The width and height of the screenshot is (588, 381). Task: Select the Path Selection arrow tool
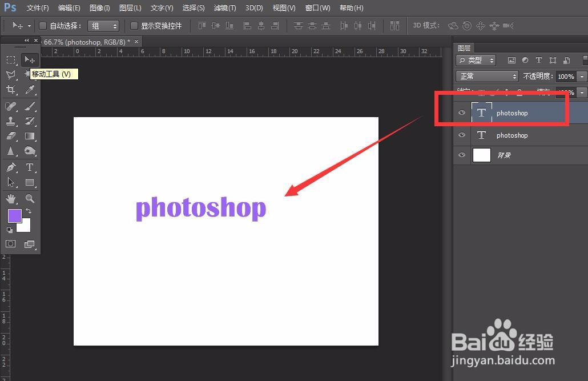11,182
